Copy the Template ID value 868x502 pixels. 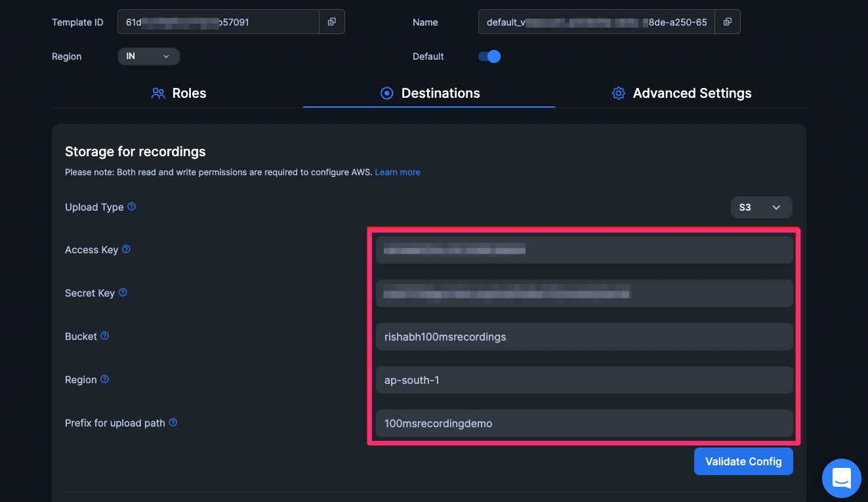(x=331, y=22)
